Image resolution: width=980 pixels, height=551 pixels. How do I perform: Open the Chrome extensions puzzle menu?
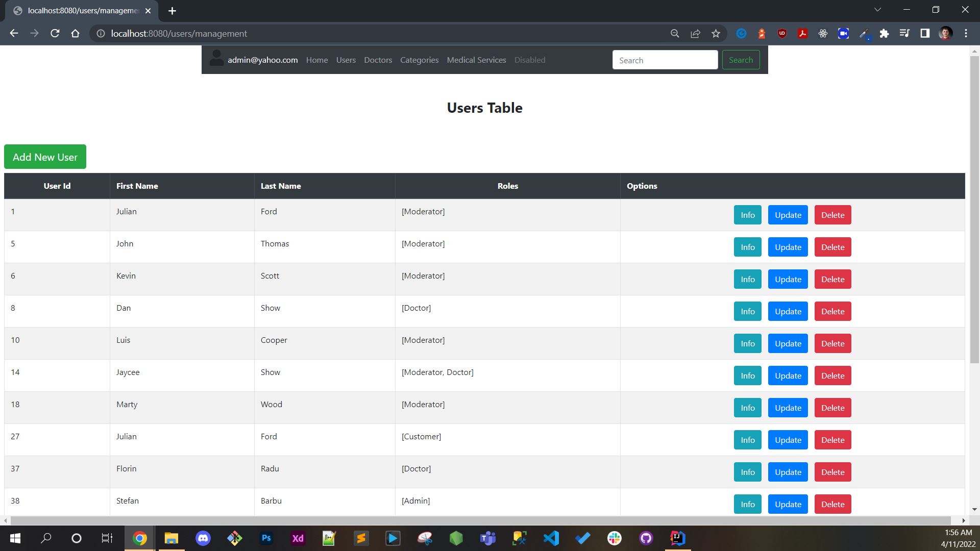pyautogui.click(x=885, y=33)
